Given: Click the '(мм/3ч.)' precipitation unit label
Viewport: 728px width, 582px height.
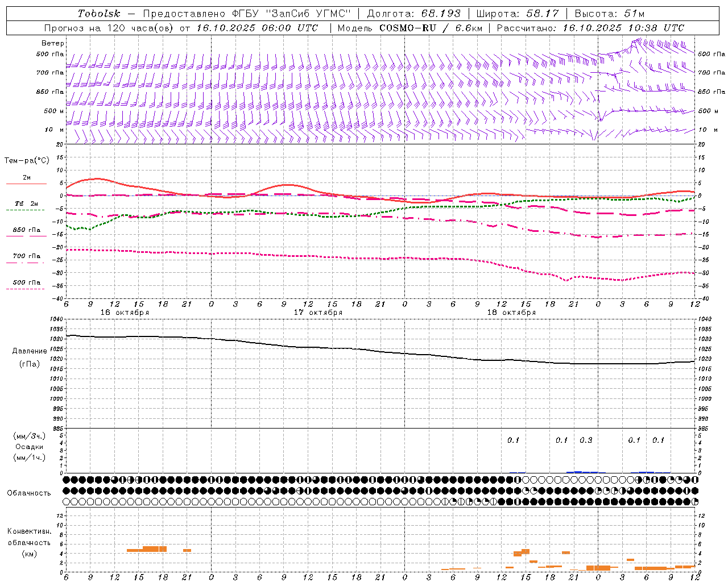Looking at the screenshot, I should 29,436.
